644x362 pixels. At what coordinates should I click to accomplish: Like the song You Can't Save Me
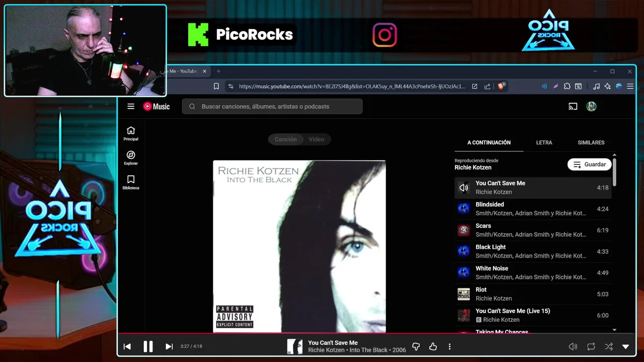tap(433, 346)
